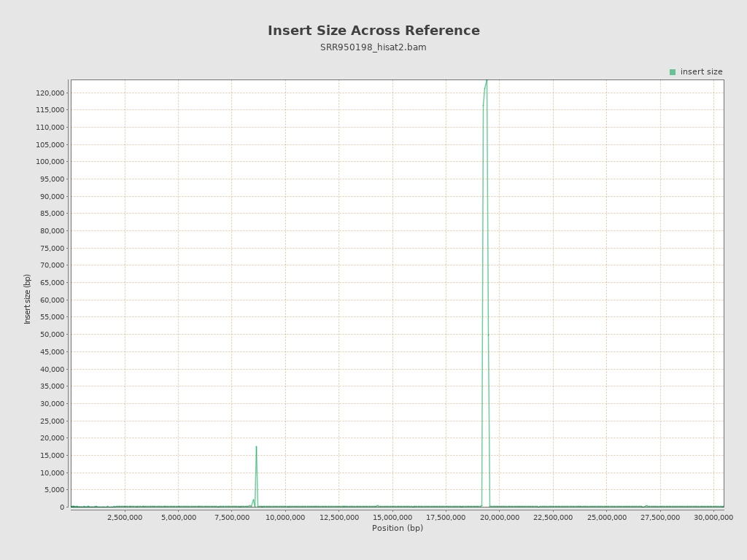Image resolution: width=747 pixels, height=560 pixels.
Task: Select the 7,500,000 x-axis tick label
Action: click(232, 518)
